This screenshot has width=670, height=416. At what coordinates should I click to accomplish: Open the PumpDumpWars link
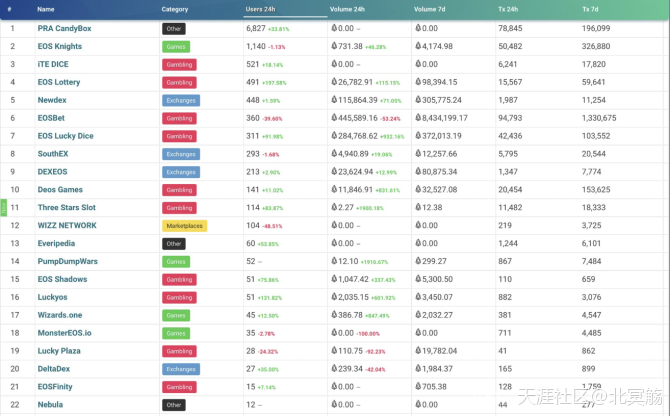(x=68, y=261)
